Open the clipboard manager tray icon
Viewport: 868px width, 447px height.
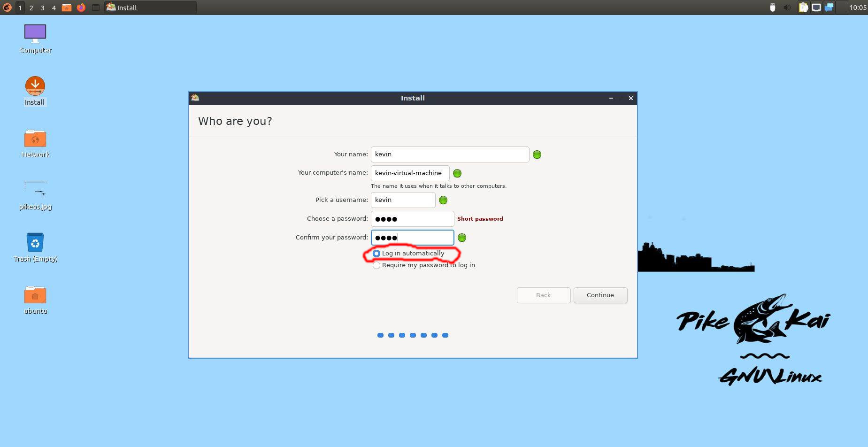[x=803, y=8]
